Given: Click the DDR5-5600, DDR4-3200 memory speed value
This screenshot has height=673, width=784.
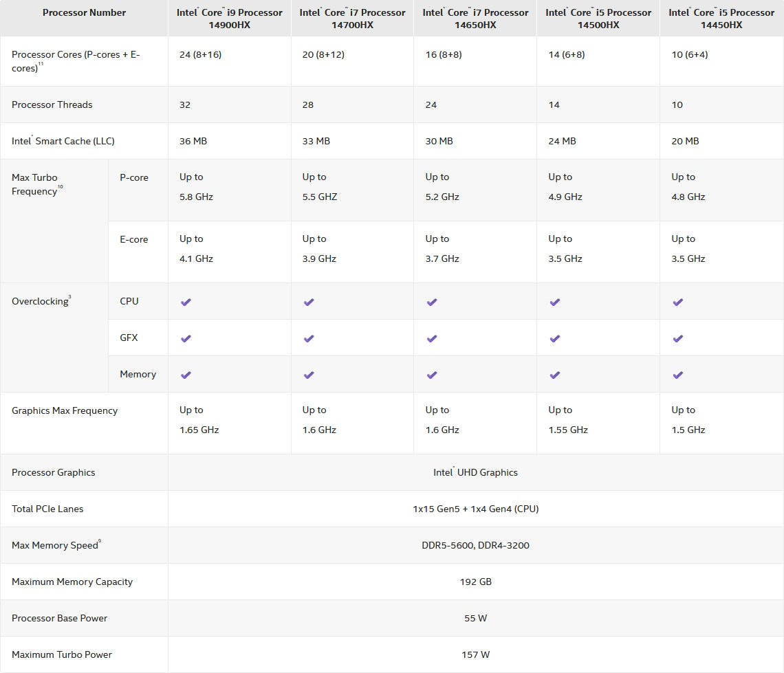Looking at the screenshot, I should [x=475, y=545].
